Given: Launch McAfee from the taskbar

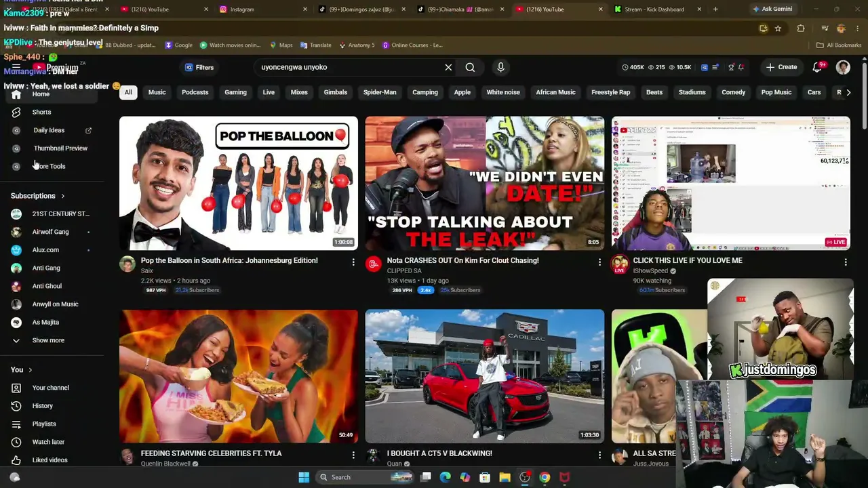Looking at the screenshot, I should (x=564, y=477).
